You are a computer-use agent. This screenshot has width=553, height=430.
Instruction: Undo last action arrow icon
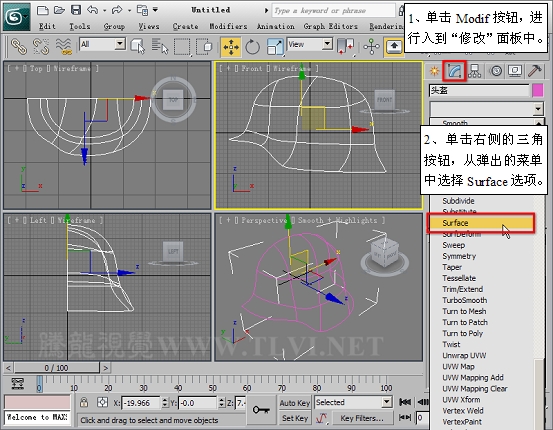coord(92,10)
